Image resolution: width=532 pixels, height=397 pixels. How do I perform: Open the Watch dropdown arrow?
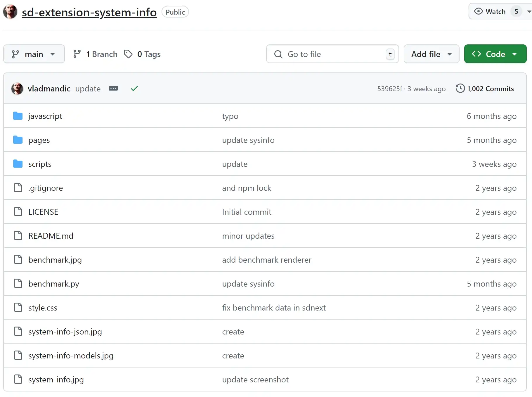coord(529,12)
